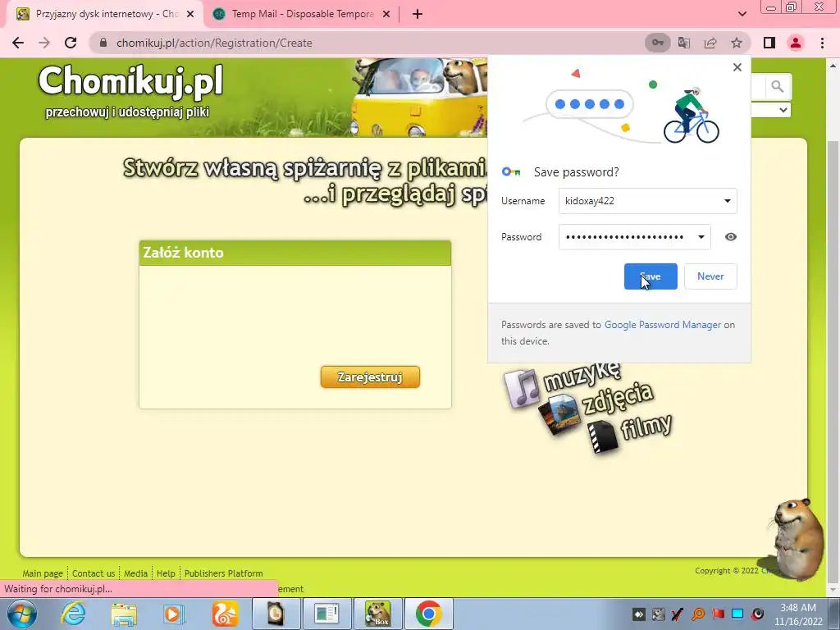This screenshot has height=630, width=840.
Task: Click the zdjęcia photos icon
Action: tap(559, 414)
